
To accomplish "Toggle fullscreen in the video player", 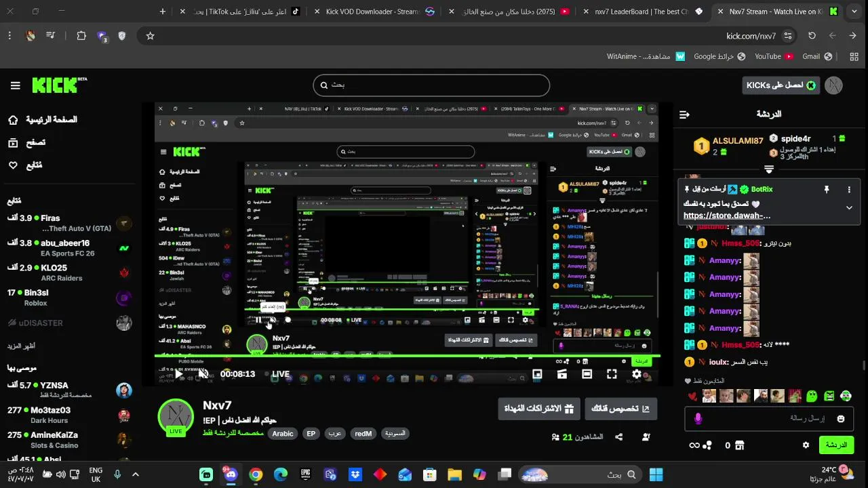I will point(612,374).
